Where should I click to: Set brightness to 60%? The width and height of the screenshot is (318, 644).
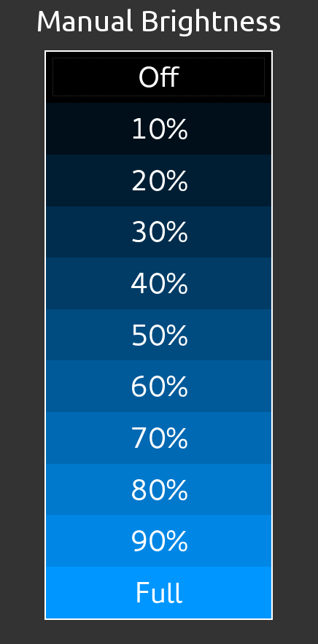[158, 387]
